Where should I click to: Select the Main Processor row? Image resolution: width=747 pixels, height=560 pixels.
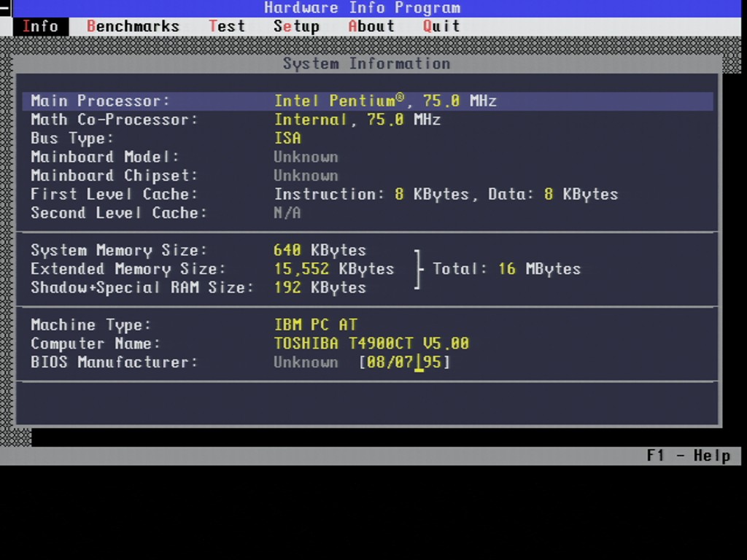(x=368, y=101)
